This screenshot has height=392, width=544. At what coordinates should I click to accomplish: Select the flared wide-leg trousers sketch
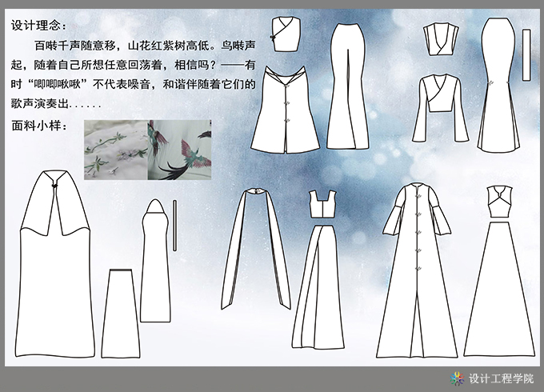point(348,86)
